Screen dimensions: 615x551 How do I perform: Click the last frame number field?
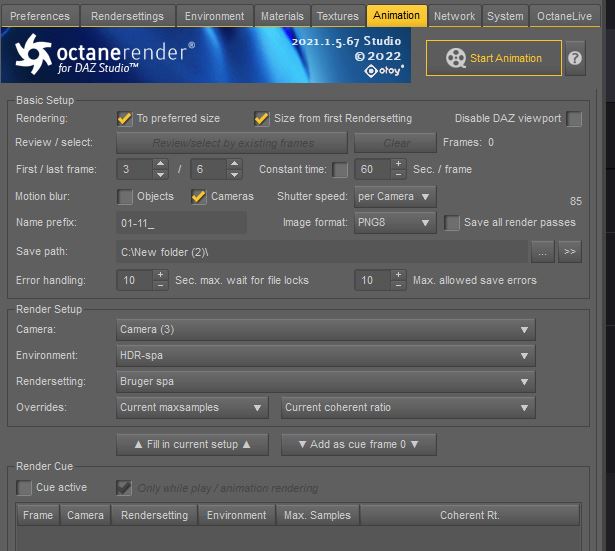pos(209,169)
